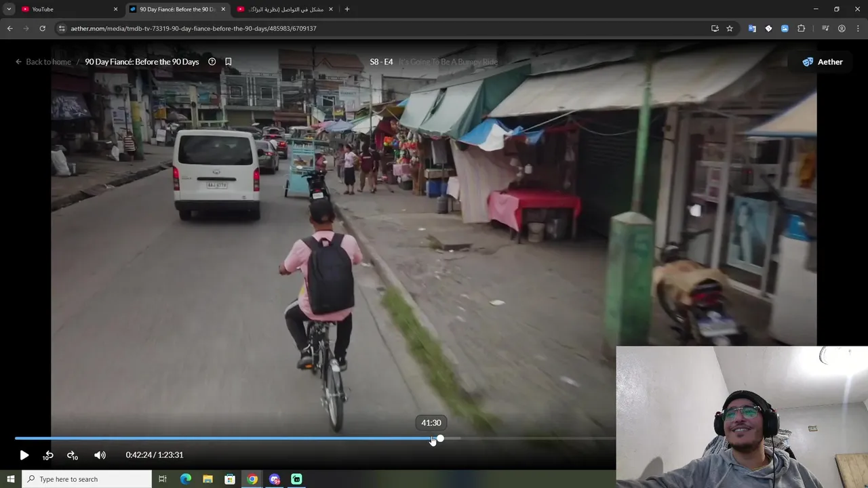Open the Windows Start menu

pos(10,479)
